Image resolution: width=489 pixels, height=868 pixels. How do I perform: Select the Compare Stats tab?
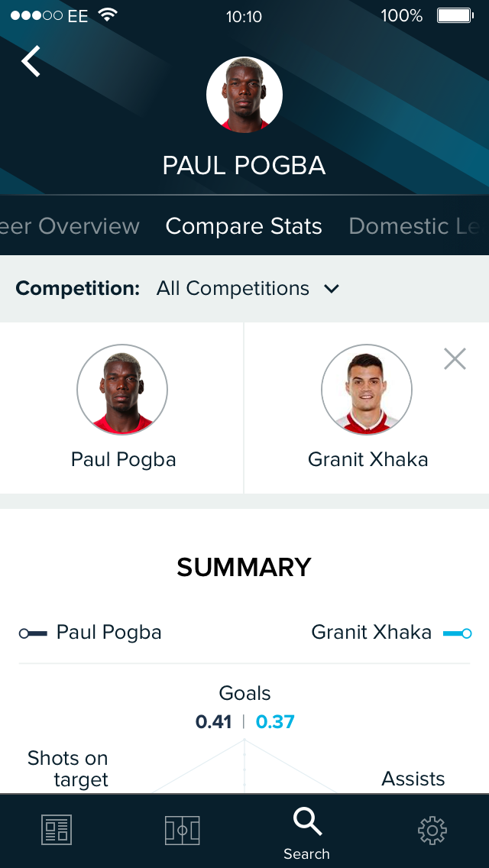click(244, 226)
